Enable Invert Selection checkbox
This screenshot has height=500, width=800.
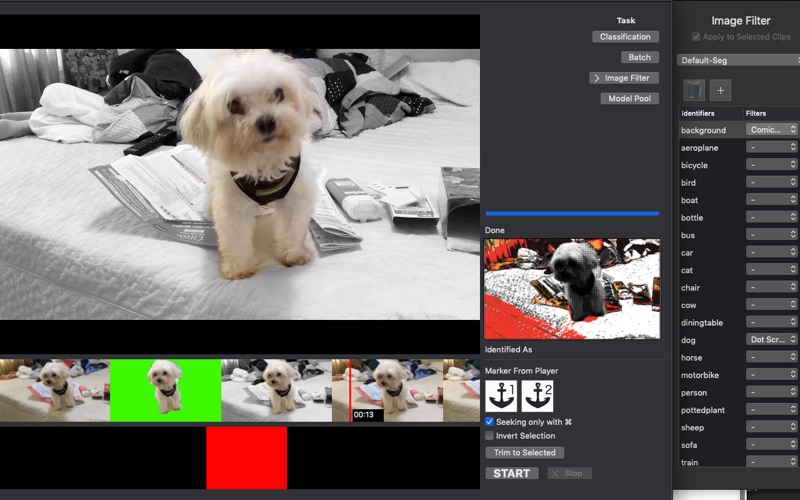(490, 436)
